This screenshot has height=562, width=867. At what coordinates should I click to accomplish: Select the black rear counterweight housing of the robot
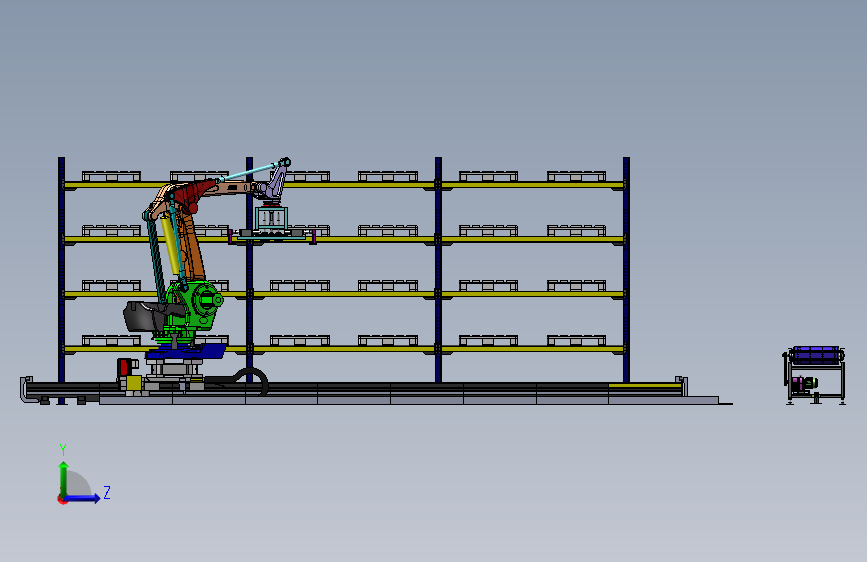145,316
